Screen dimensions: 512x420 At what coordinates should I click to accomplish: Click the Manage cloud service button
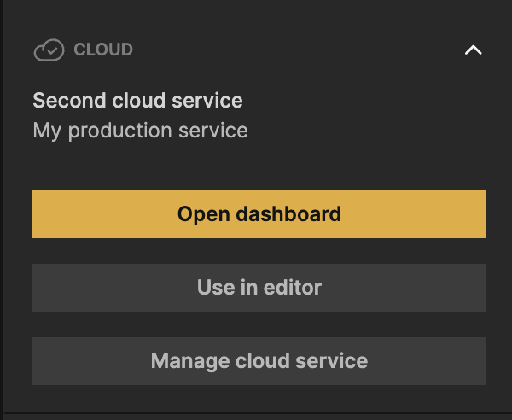click(259, 360)
